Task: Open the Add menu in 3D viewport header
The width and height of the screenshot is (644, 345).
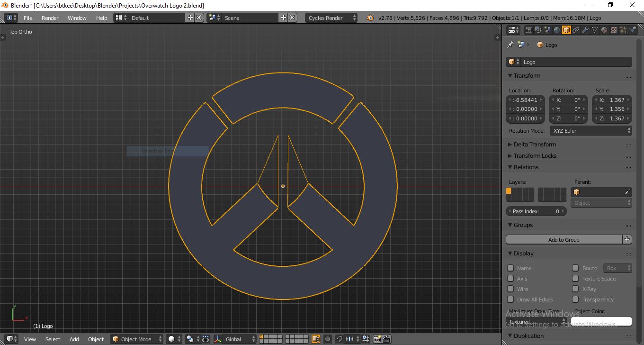Action: (x=74, y=339)
